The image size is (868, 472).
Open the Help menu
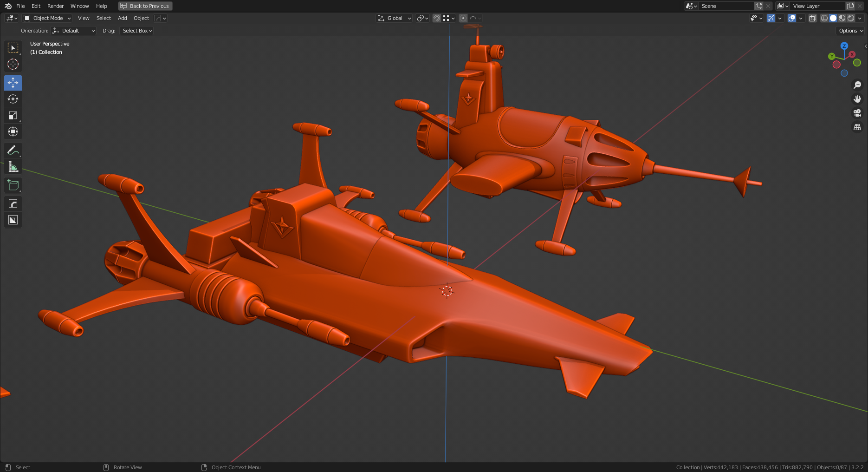(101, 6)
